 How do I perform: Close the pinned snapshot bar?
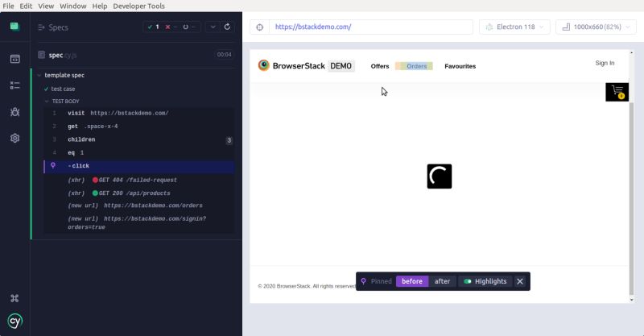click(520, 281)
